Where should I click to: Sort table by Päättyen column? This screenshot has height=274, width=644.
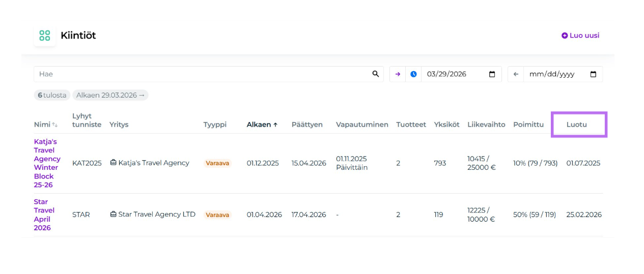pyautogui.click(x=307, y=125)
